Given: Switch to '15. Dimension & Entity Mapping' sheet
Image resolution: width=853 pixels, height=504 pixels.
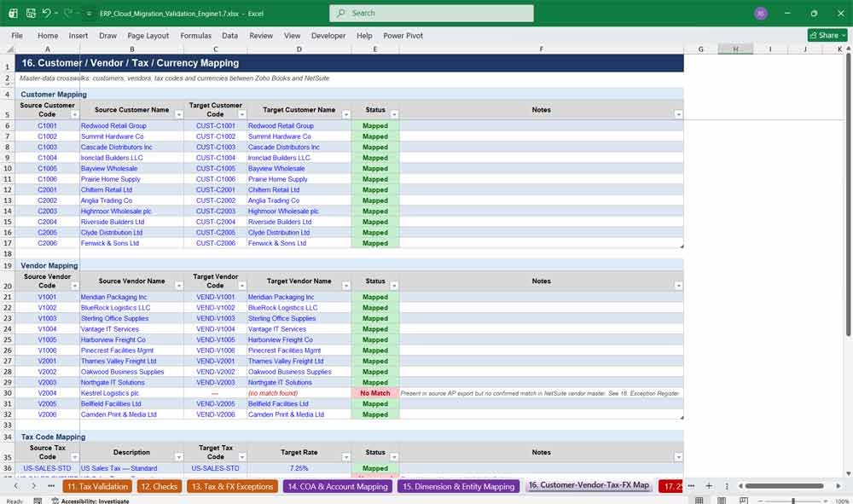Looking at the screenshot, I should (x=458, y=487).
